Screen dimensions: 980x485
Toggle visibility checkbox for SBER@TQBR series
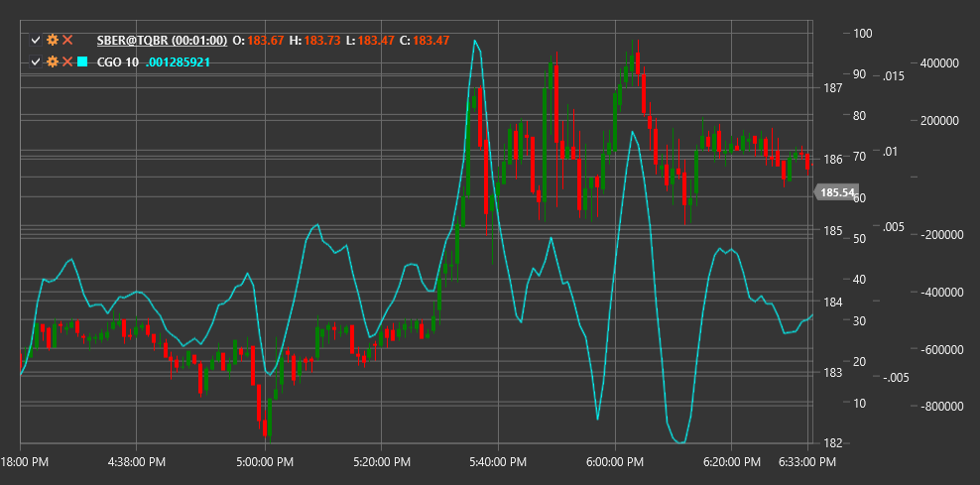[x=36, y=41]
